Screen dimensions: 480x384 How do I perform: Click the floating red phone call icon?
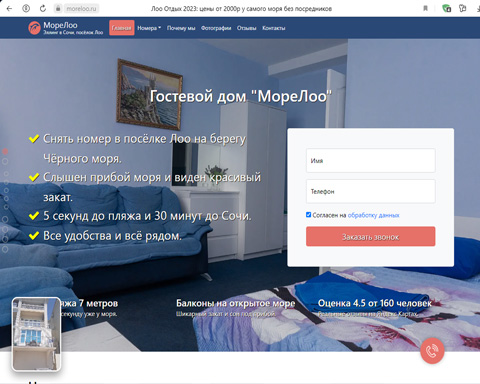[x=432, y=351]
